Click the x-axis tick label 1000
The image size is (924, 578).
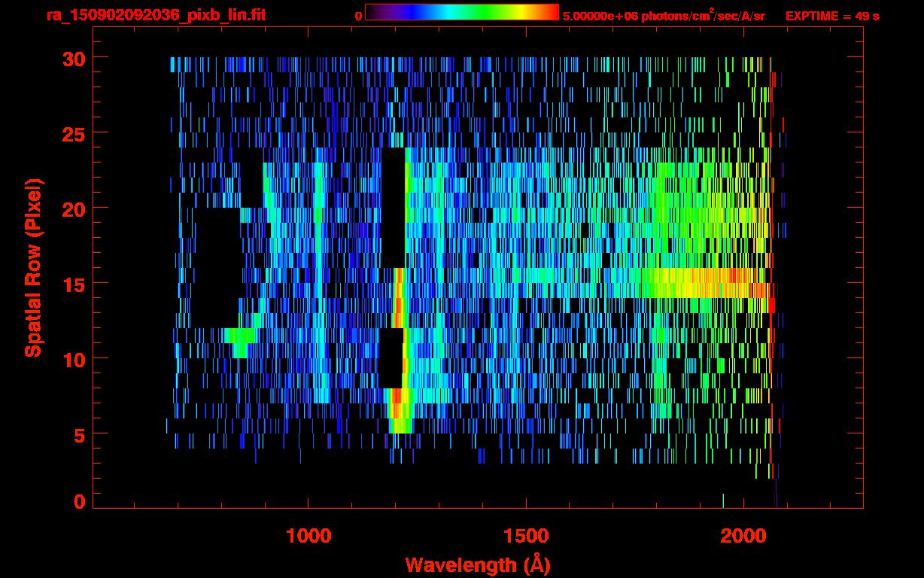(308, 536)
